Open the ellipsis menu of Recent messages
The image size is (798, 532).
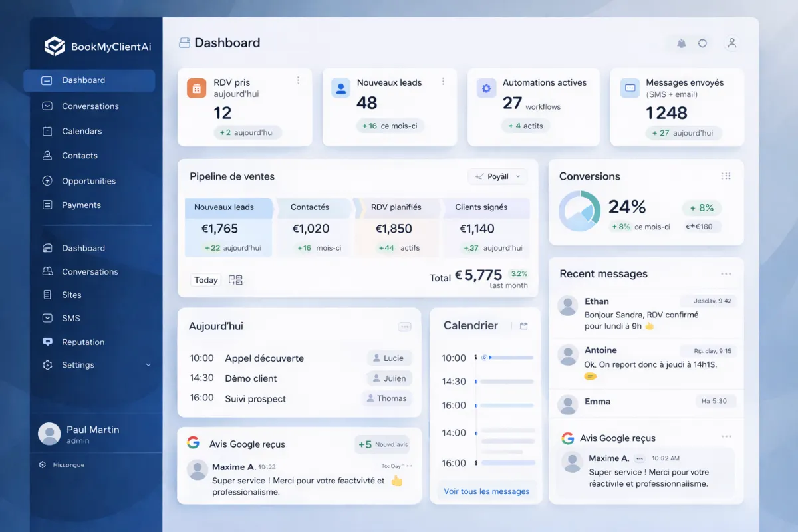(x=726, y=274)
